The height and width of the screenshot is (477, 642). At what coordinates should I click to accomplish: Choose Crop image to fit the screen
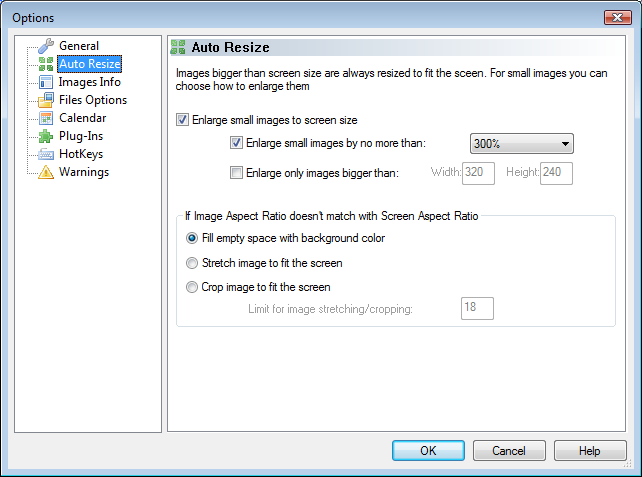[x=192, y=287]
